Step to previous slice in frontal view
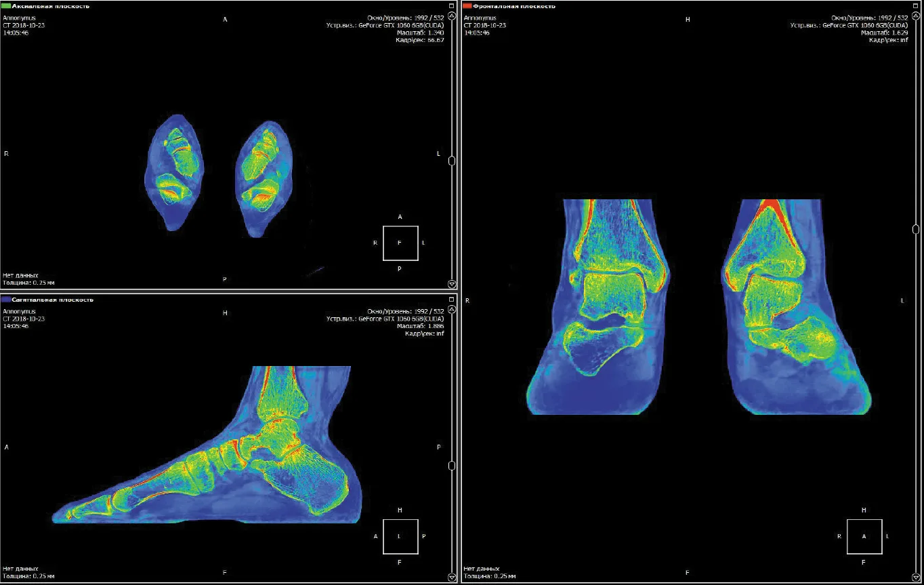924x585 pixels. tap(916, 15)
